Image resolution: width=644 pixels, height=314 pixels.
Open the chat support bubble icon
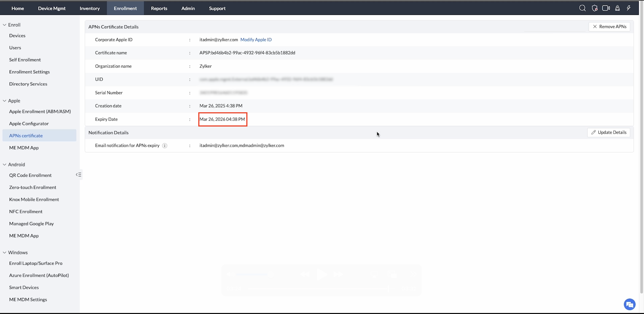tap(629, 304)
